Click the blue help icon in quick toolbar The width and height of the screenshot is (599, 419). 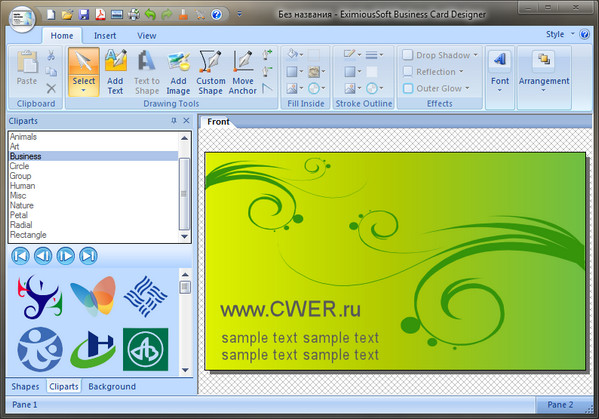[216, 15]
